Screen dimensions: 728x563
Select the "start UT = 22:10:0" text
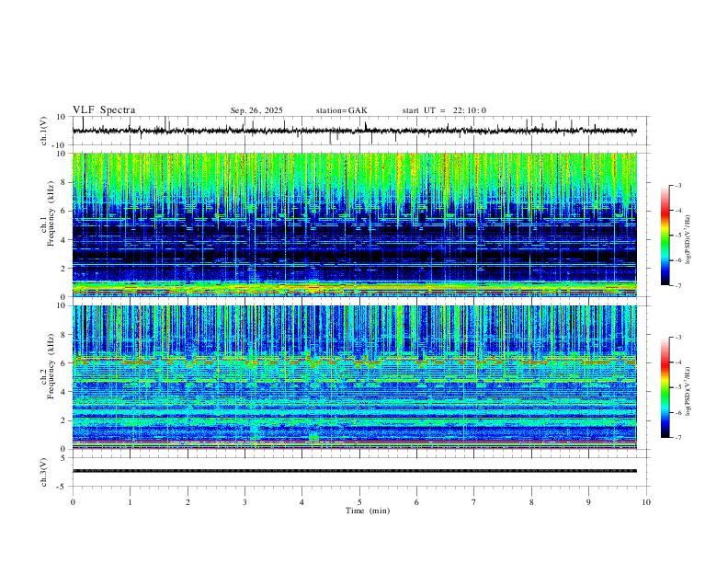pyautogui.click(x=444, y=110)
